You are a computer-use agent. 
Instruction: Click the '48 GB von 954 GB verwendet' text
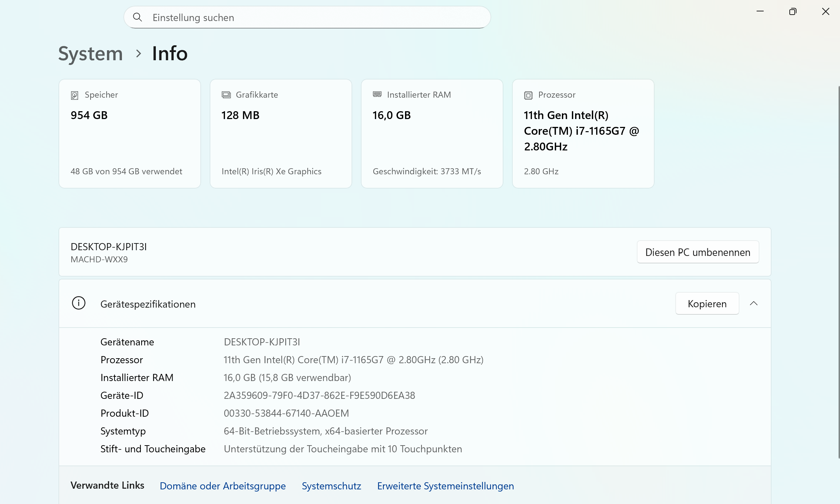[126, 171]
